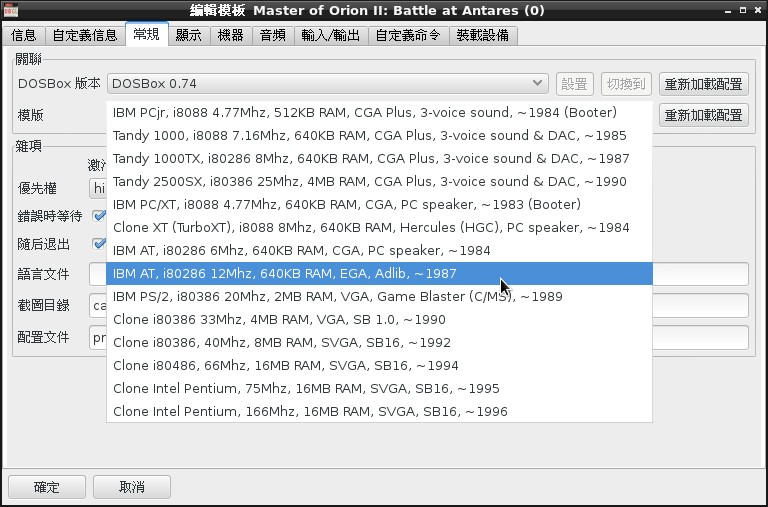Click 重新加載配置 beside DOSBox version
Viewport: 768px width, 507px height.
tap(703, 84)
